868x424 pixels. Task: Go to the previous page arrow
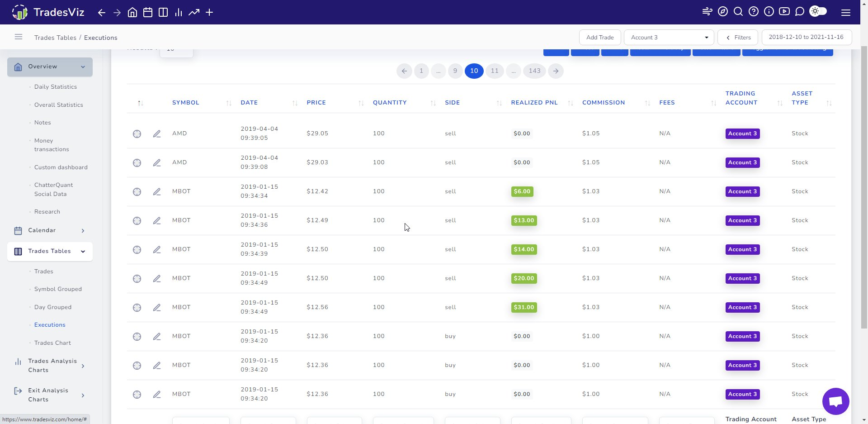coord(404,71)
